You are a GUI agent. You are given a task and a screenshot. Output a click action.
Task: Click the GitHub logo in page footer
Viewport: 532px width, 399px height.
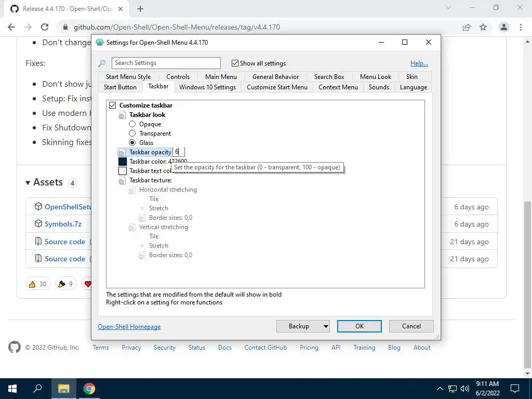point(14,347)
